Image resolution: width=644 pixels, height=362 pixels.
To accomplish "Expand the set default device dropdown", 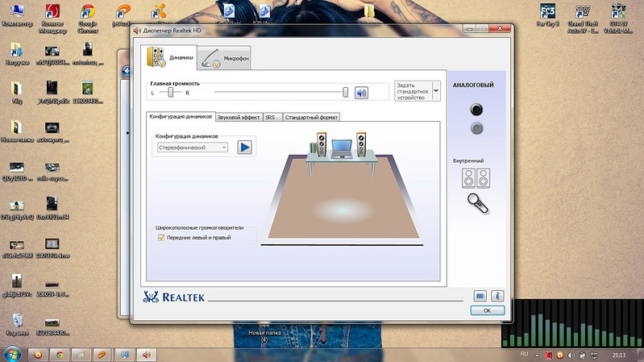I will pos(436,90).
